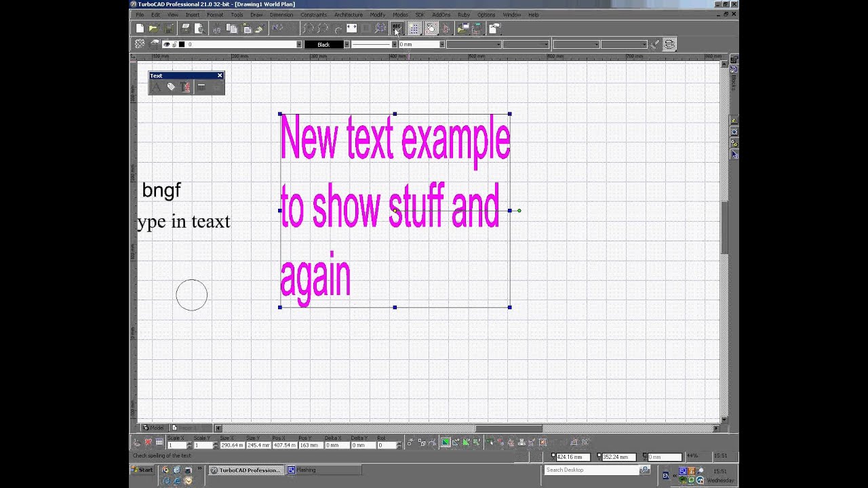Click the Search Desktop field
Screen dimensions: 868x488
coord(591,470)
